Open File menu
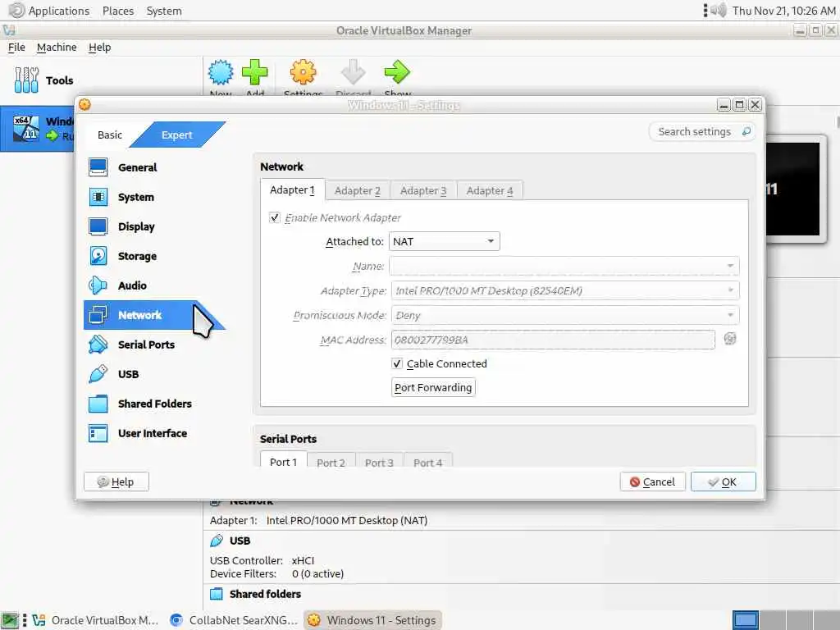The height and width of the screenshot is (630, 840). (16, 47)
